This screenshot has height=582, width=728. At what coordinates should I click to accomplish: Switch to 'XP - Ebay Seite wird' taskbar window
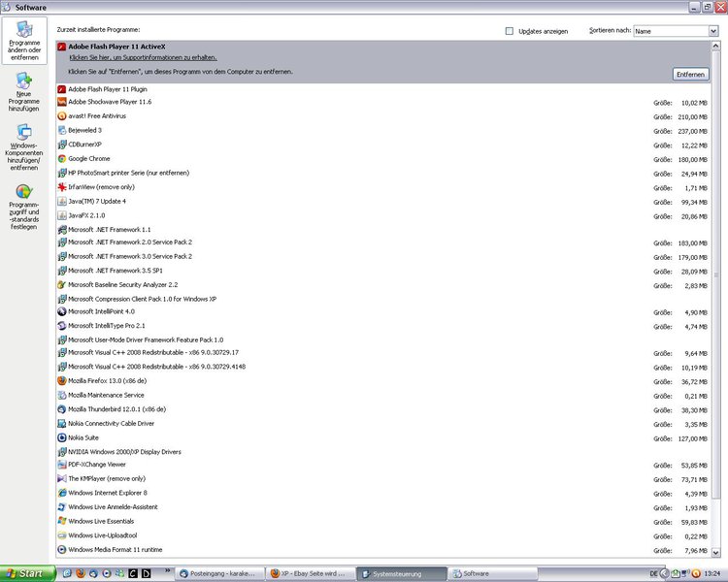311,573
